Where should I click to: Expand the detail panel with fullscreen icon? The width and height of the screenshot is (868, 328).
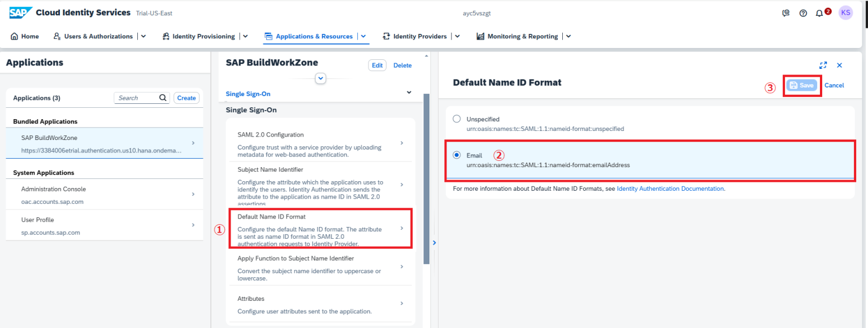coord(823,65)
